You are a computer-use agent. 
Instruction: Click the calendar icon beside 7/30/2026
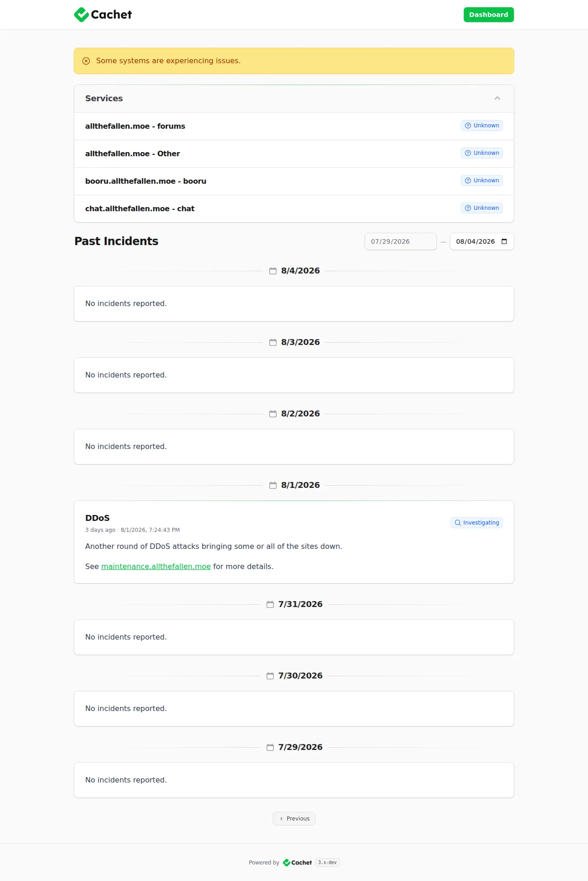point(270,676)
